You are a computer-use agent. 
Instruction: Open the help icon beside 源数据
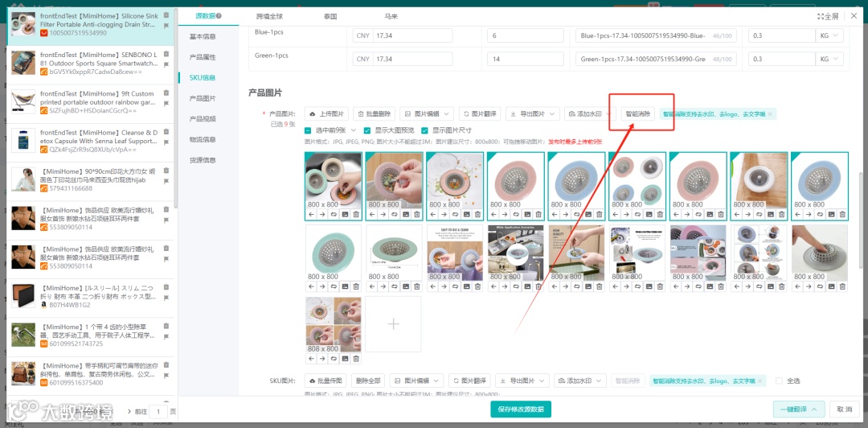point(219,16)
